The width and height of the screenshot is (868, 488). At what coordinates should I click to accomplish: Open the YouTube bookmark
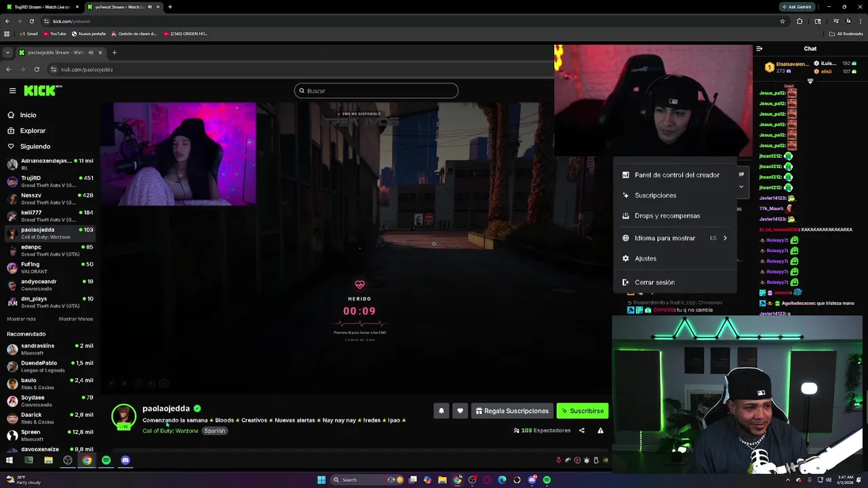point(54,33)
